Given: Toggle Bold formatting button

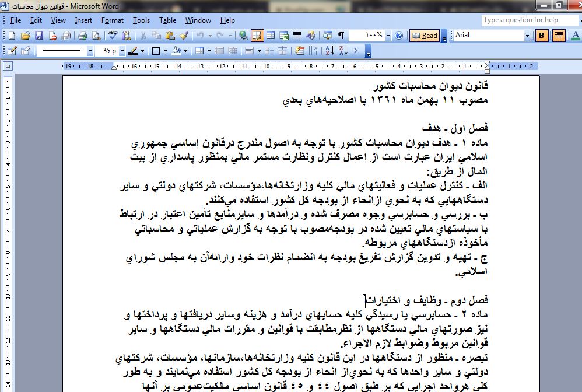Looking at the screenshot, I should tap(542, 36).
